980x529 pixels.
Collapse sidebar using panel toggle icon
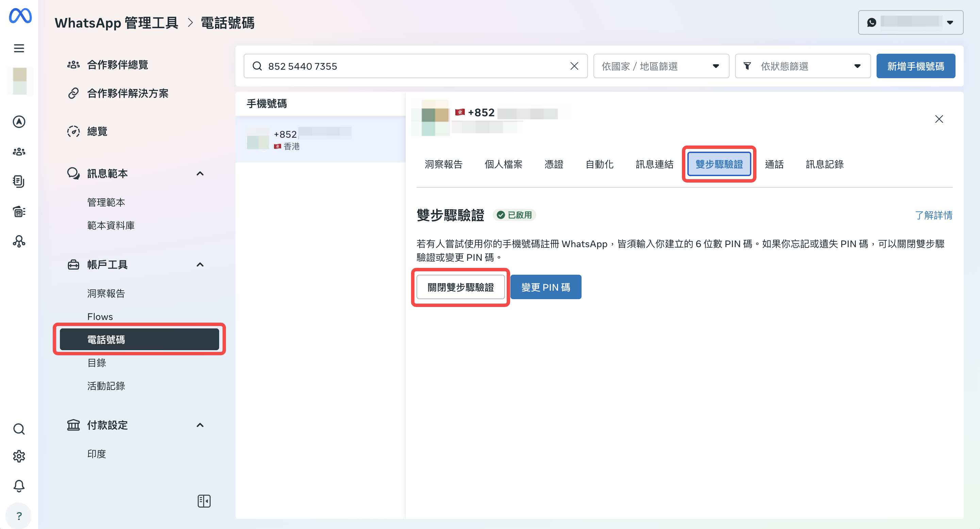(204, 501)
